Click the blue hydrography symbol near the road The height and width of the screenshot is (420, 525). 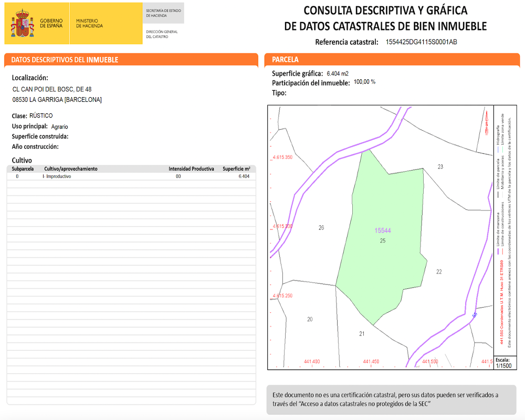[x=475, y=315]
